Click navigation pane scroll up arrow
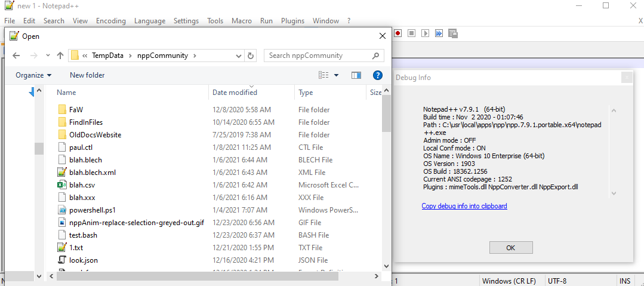644x286 pixels. pyautogui.click(x=39, y=91)
